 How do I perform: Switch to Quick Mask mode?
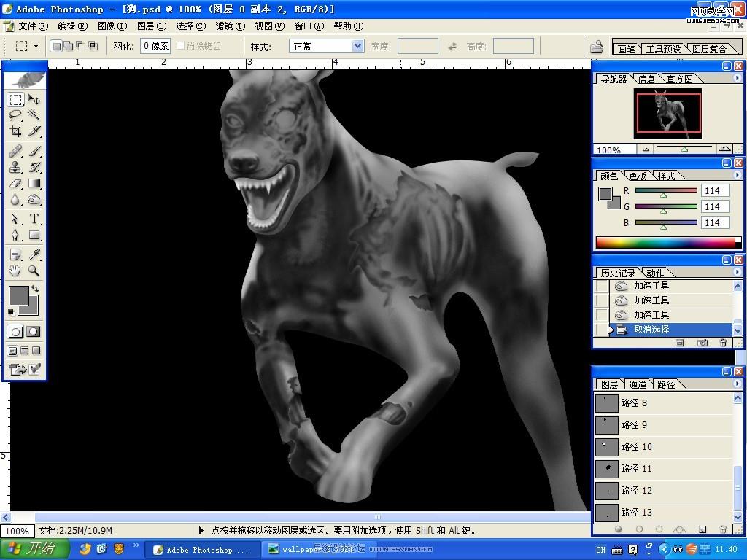(x=34, y=332)
